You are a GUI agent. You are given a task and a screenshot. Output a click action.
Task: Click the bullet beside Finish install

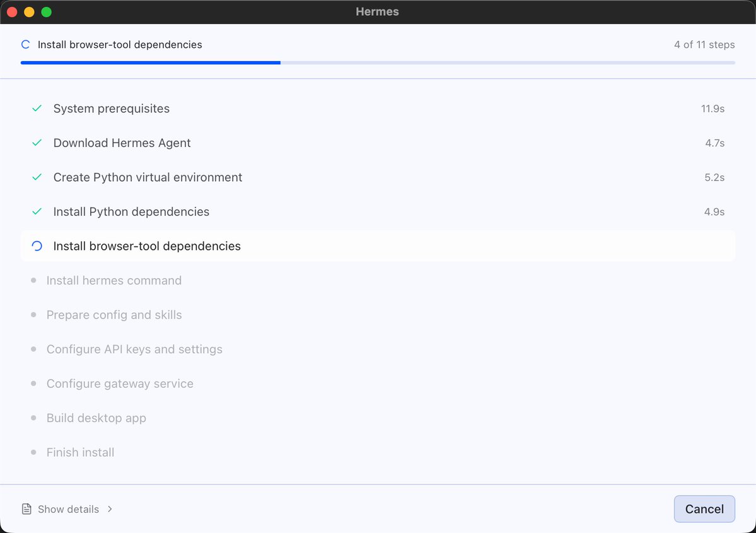click(33, 452)
